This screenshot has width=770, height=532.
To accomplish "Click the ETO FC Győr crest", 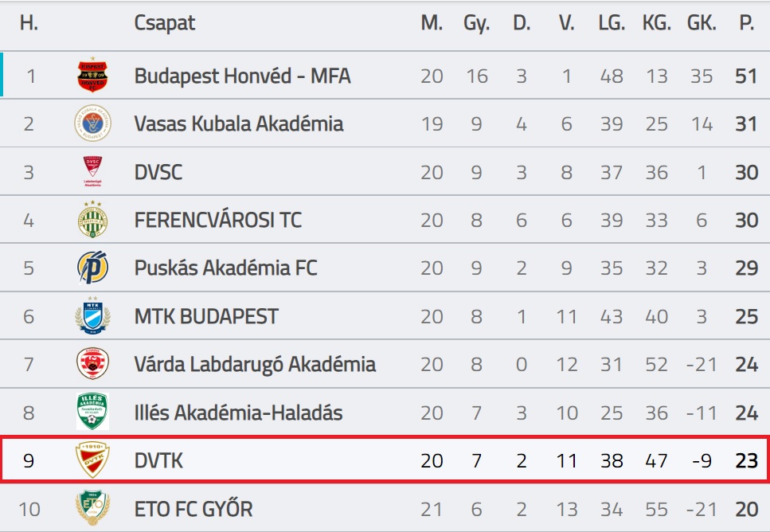I will point(92,508).
